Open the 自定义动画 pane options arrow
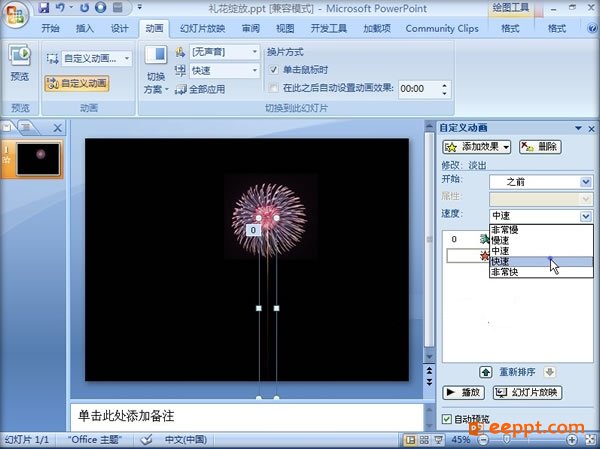600x449 pixels. click(578, 128)
